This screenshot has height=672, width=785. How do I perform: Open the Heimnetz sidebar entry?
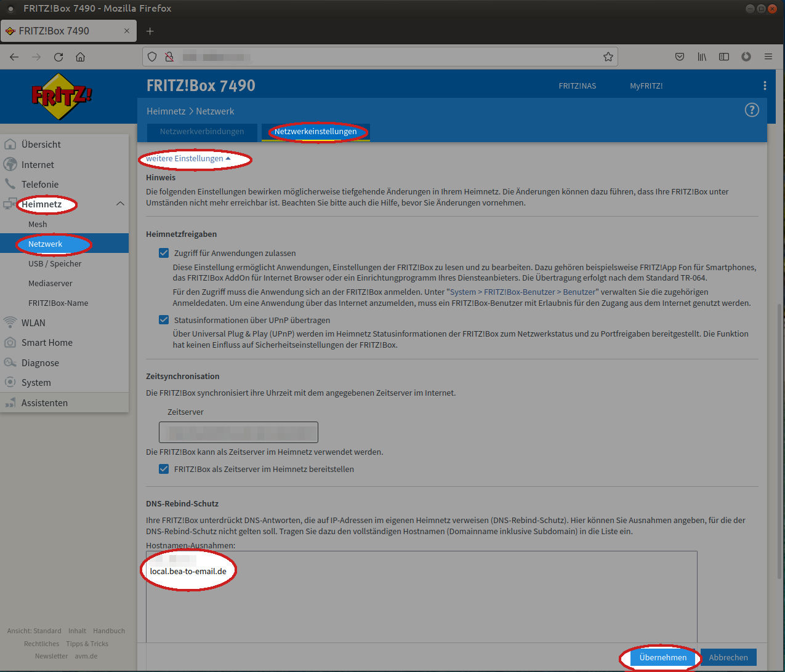[x=42, y=204]
